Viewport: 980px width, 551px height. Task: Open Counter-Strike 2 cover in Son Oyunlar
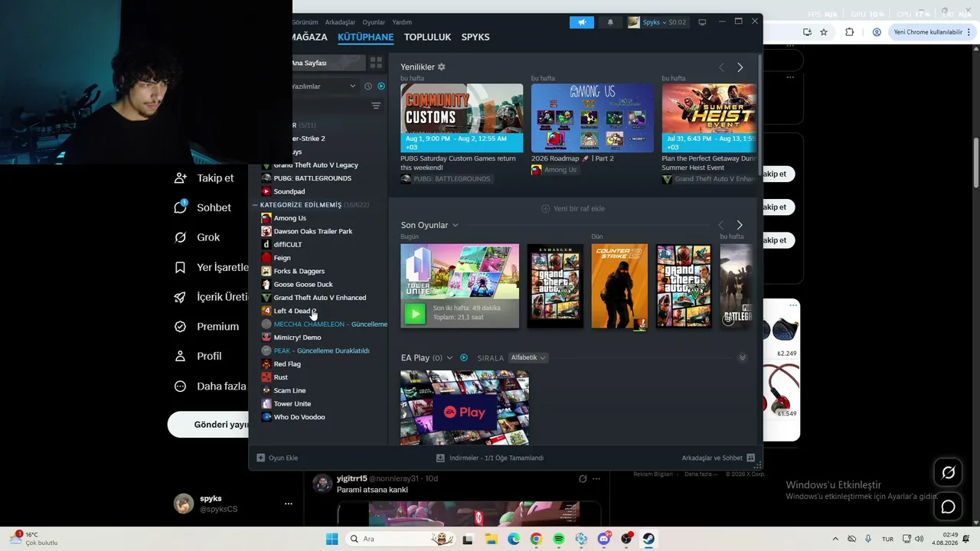pos(619,286)
